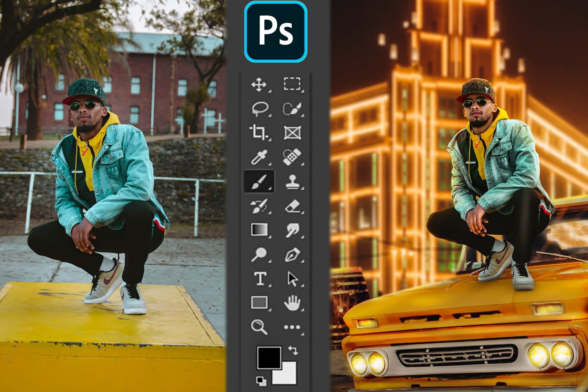The width and height of the screenshot is (588, 392).
Task: Select the Quick Selection tool
Action: click(292, 109)
